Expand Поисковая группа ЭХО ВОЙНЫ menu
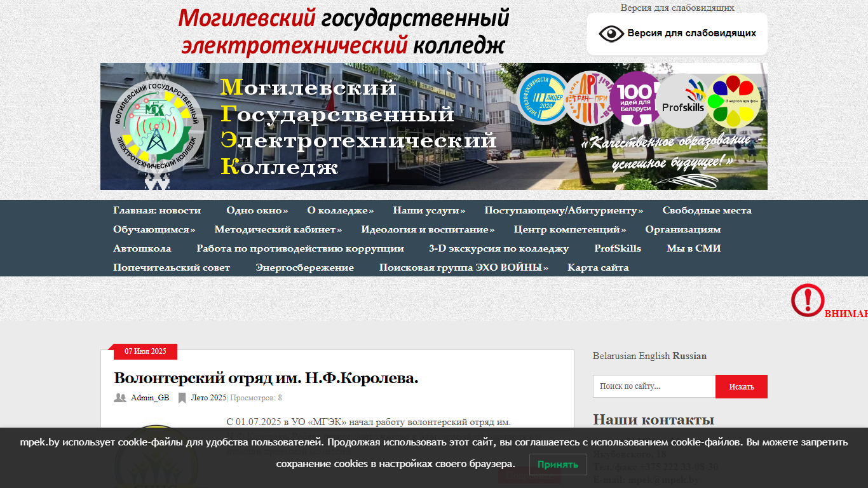Viewport: 868px width, 488px height. click(x=464, y=268)
